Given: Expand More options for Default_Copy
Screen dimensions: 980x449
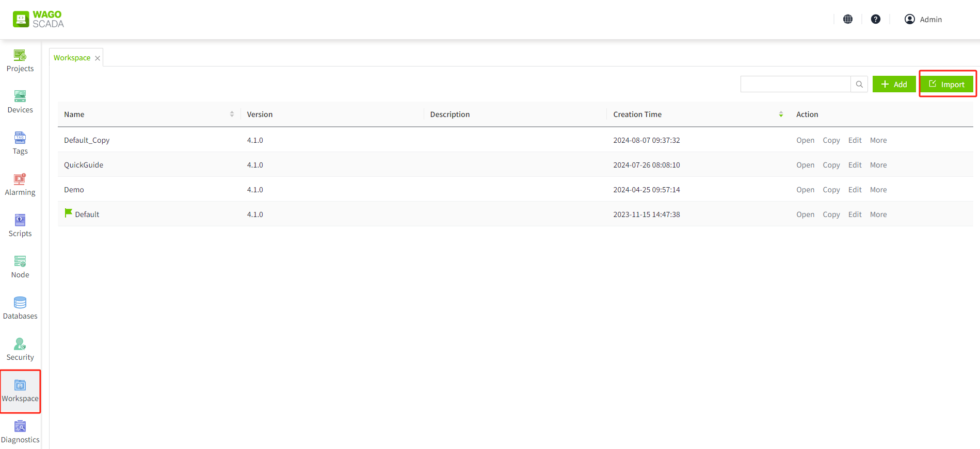Looking at the screenshot, I should 878,140.
